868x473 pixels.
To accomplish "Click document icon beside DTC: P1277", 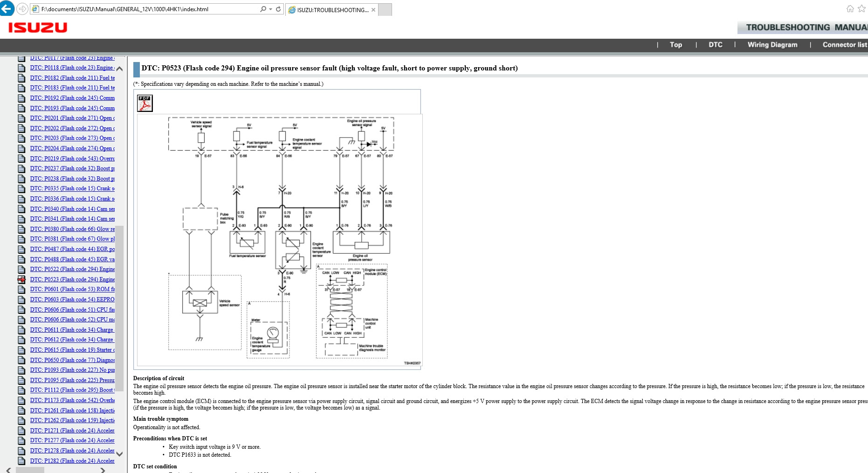I will pos(21,441).
